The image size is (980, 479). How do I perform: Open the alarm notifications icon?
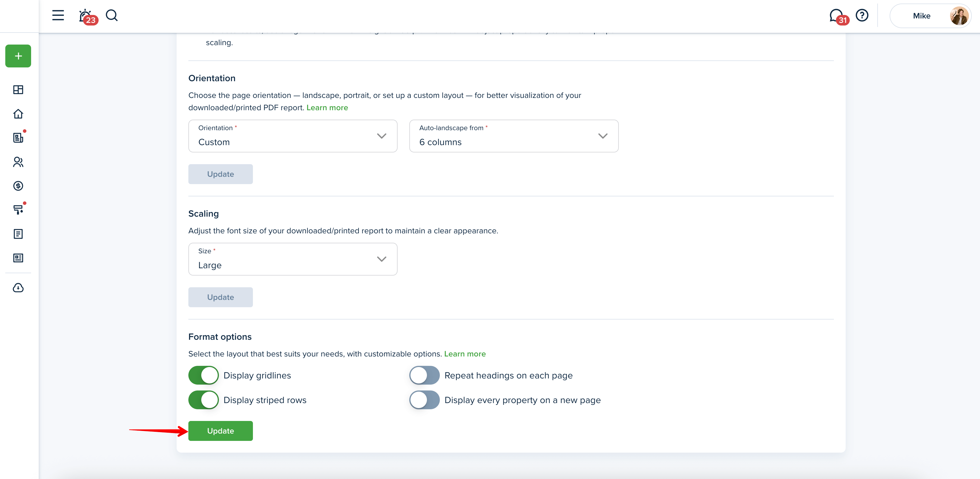85,16
